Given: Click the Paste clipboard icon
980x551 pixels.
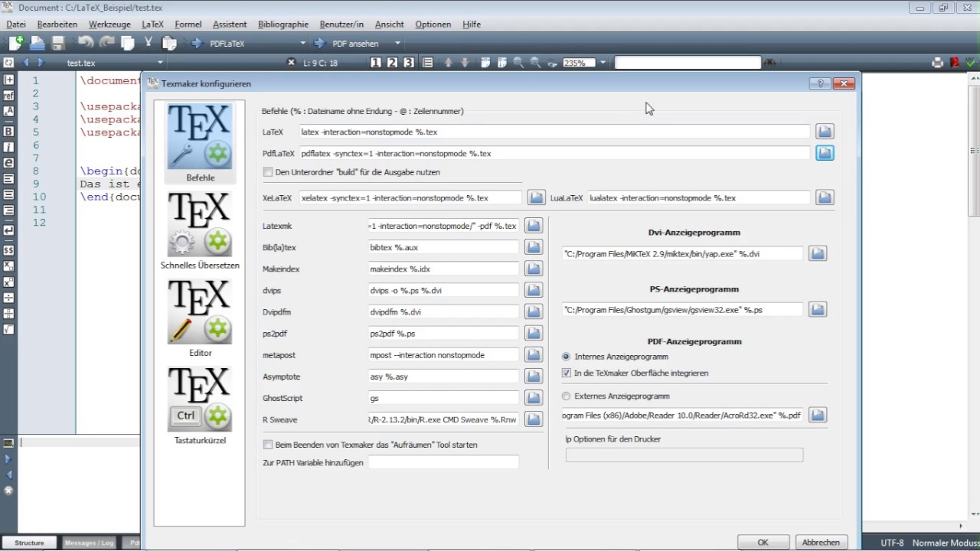Looking at the screenshot, I should point(169,44).
